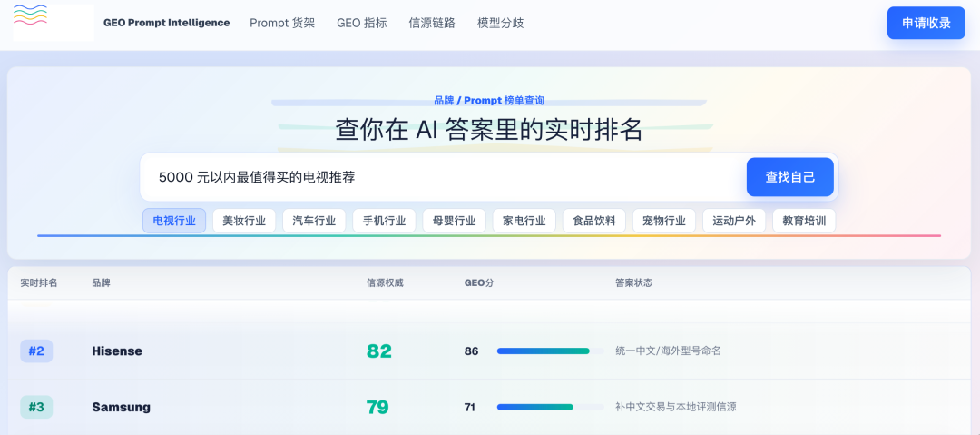Click the 品牌 / Prompt 榜单查询 label
The image size is (980, 435).
489,100
